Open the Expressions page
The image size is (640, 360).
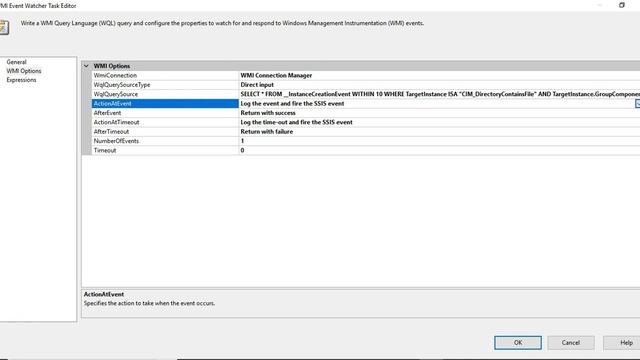click(x=21, y=80)
